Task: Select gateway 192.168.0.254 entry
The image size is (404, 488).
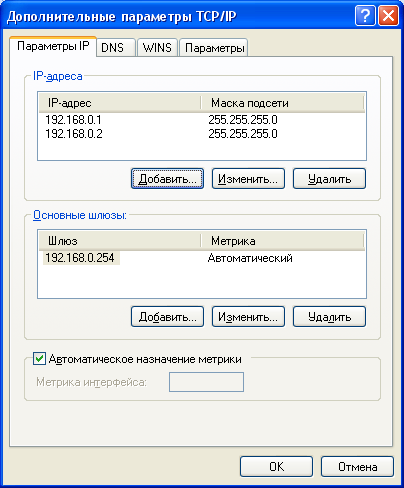Action: click(x=202, y=258)
